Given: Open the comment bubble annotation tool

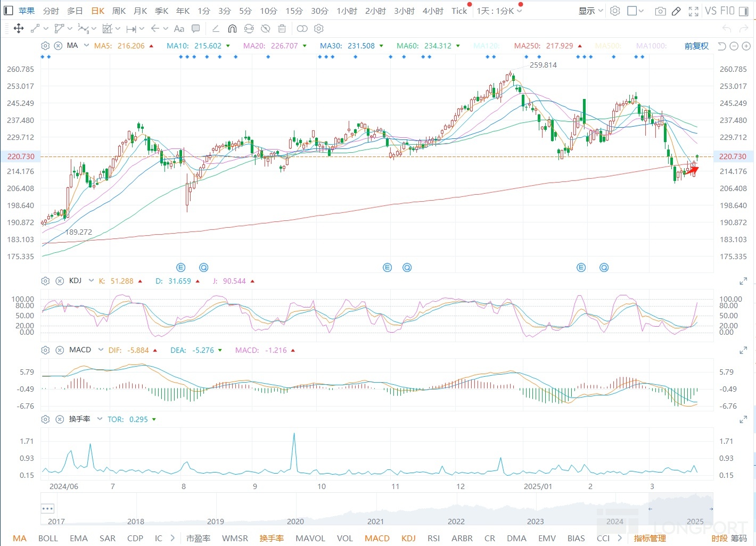Looking at the screenshot, I should tap(196, 29).
